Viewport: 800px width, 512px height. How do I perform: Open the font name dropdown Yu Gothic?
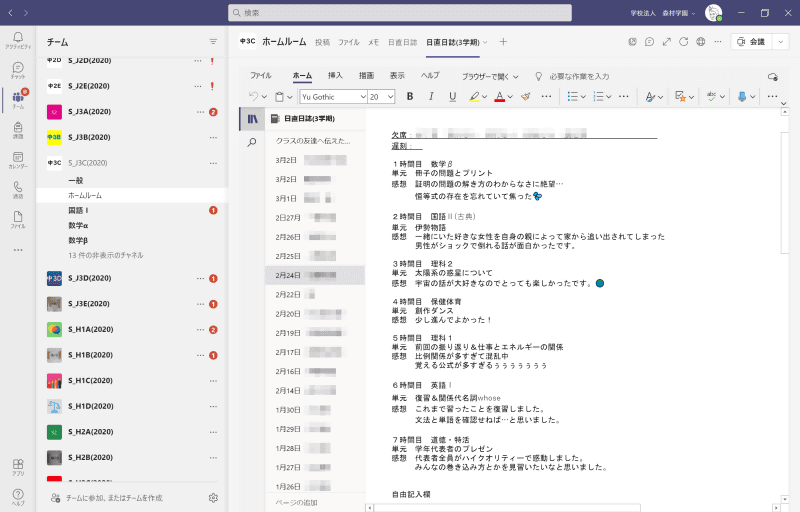363,97
